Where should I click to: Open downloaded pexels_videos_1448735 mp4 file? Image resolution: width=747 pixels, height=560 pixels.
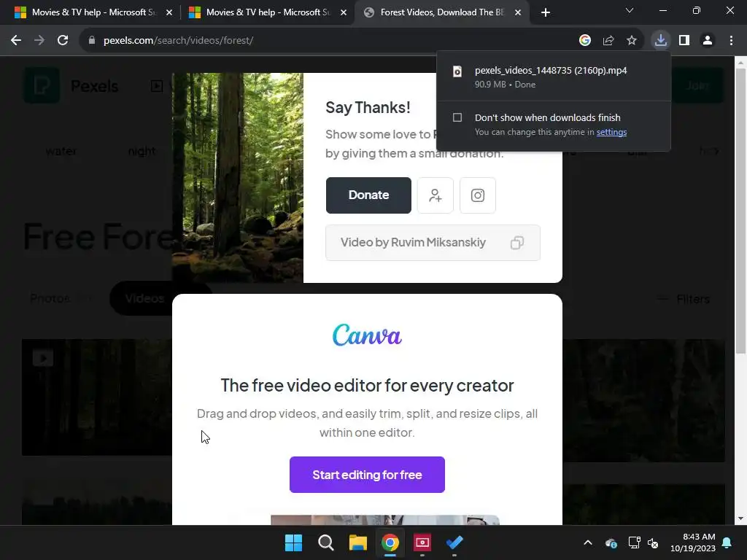tap(551, 71)
